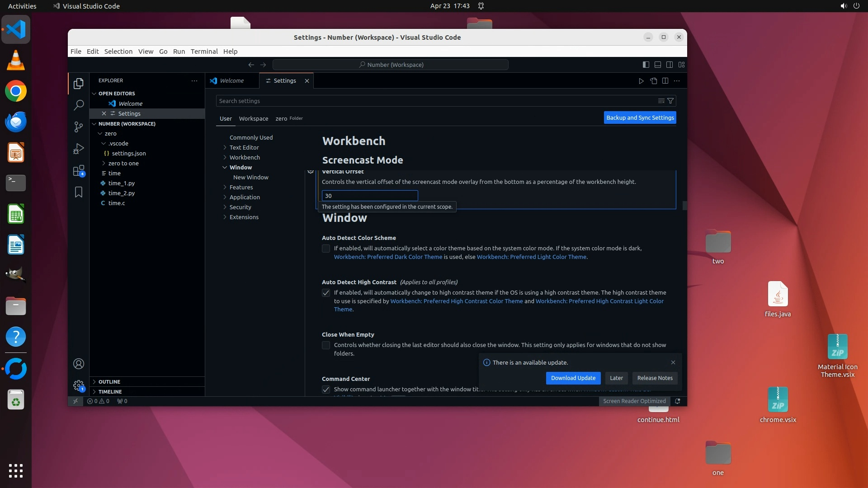This screenshot has height=488, width=868.
Task: Click the Download Update button
Action: tap(573, 378)
